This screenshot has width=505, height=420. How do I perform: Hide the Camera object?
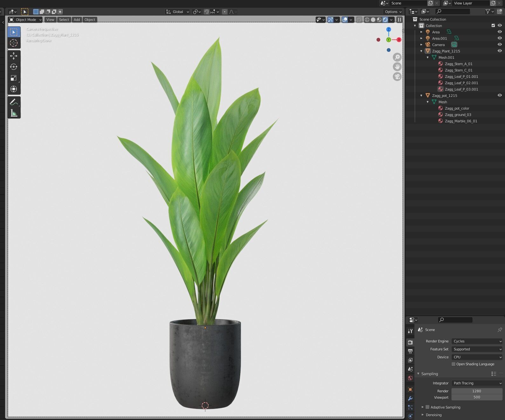(500, 44)
